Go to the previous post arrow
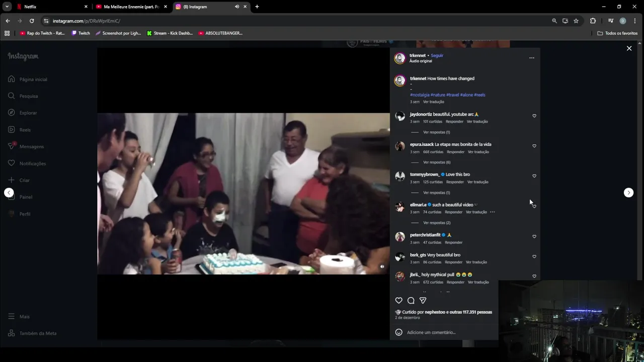Screen dimensions: 644x362 (x=9, y=193)
